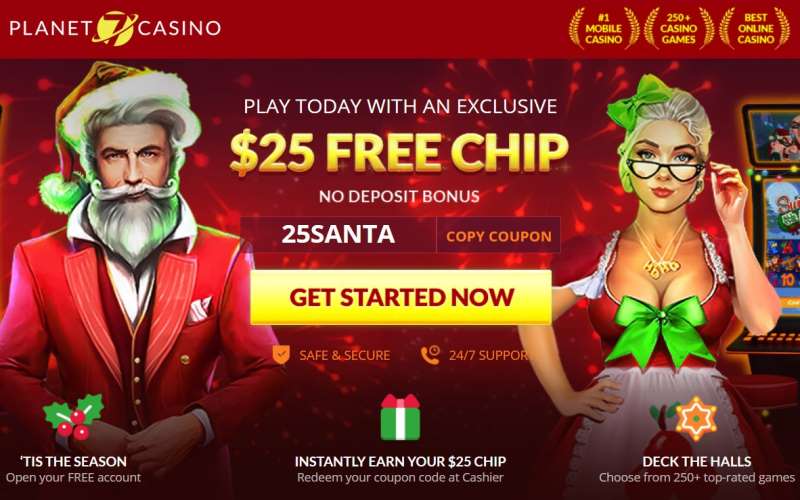
Task: Click the Deck The Halls heading
Action: 696,462
